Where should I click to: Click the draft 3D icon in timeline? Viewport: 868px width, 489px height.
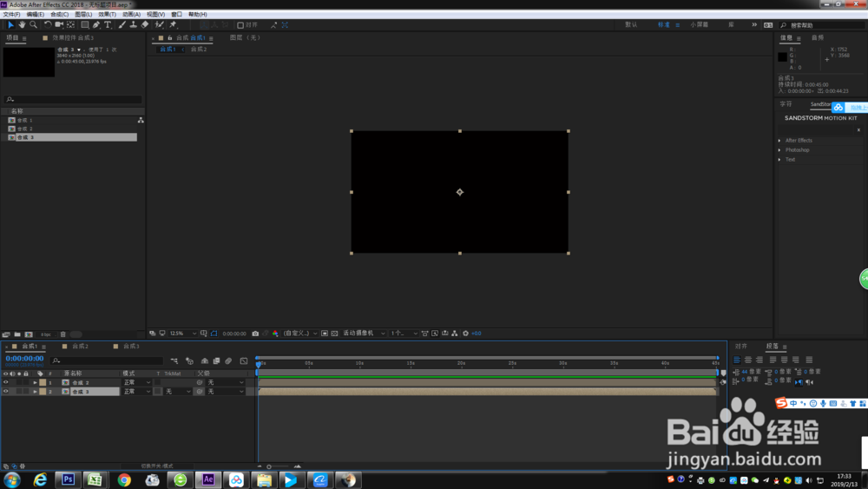(190, 361)
